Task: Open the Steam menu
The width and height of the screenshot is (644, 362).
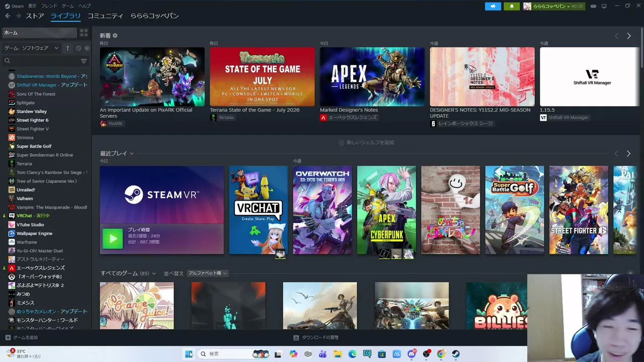Action: tap(14, 6)
